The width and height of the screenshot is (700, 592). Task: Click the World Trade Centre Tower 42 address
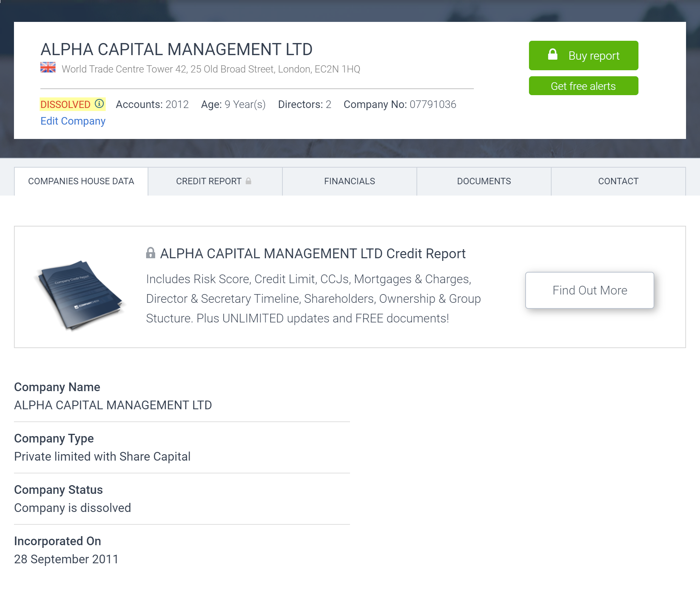coord(211,69)
